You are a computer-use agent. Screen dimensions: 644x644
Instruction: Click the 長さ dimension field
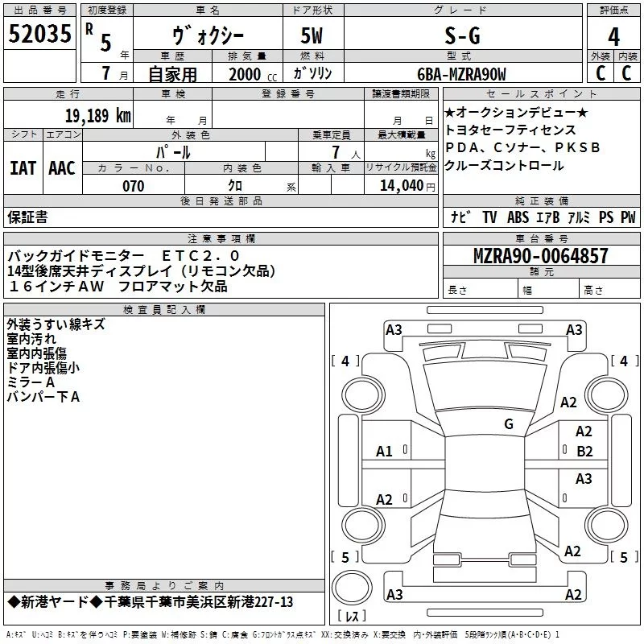point(480,288)
